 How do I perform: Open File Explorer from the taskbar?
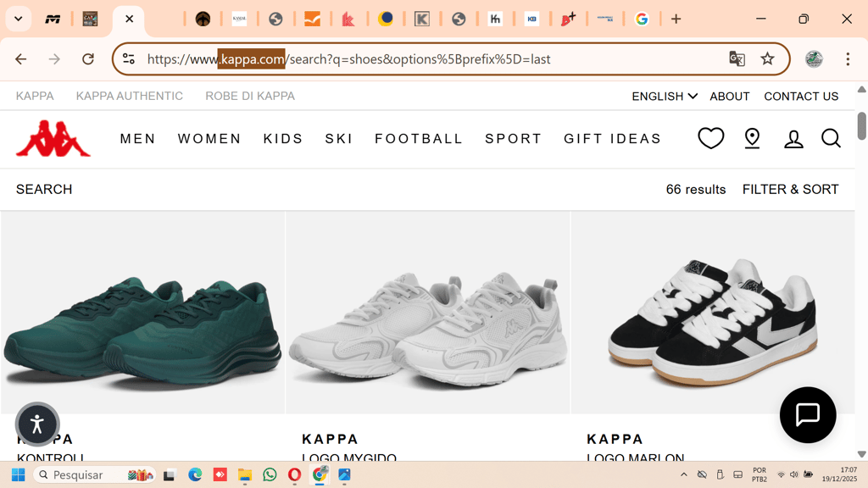coord(245,474)
